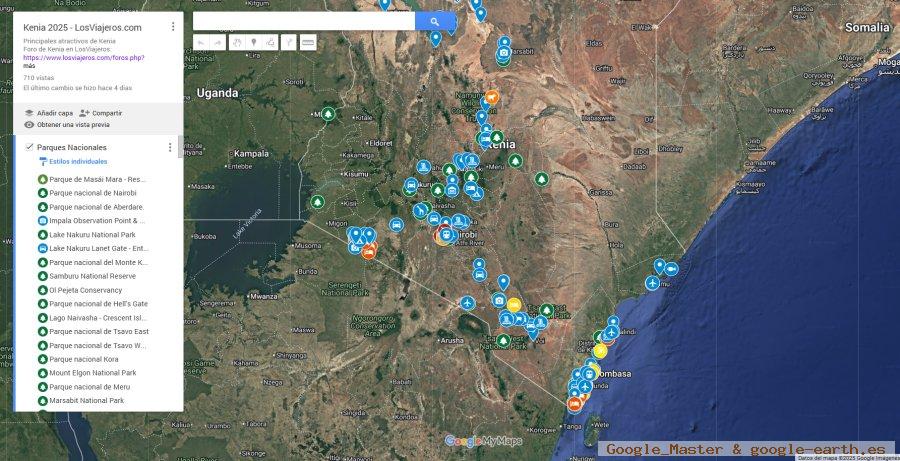This screenshot has height=461, width=900.
Task: Select Parque nacional de Hell's Gate item
Action: [93, 304]
